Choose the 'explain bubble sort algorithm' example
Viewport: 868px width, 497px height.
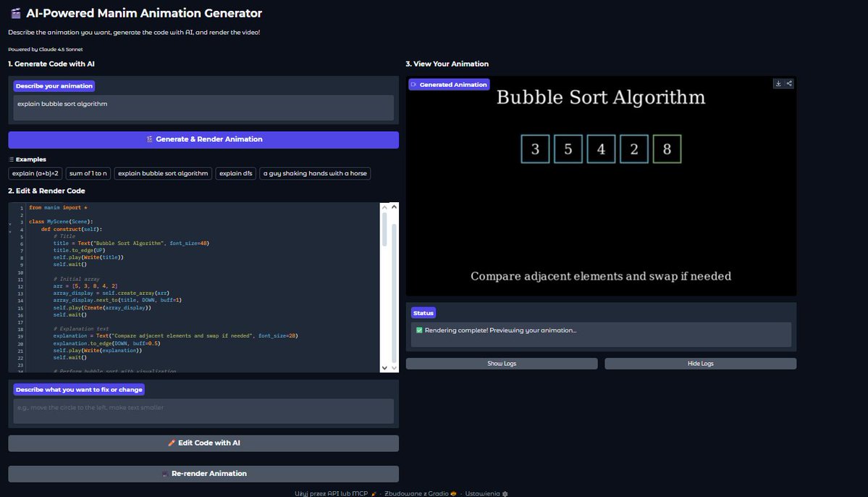[163, 173]
